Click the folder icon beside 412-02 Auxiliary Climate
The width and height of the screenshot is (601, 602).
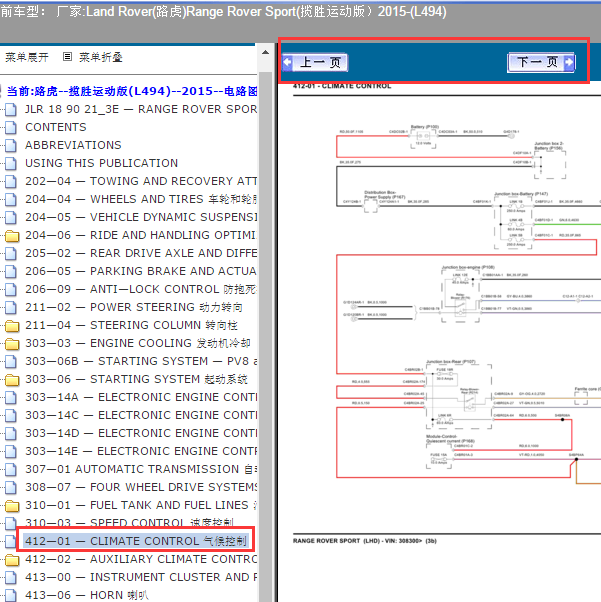point(12,560)
